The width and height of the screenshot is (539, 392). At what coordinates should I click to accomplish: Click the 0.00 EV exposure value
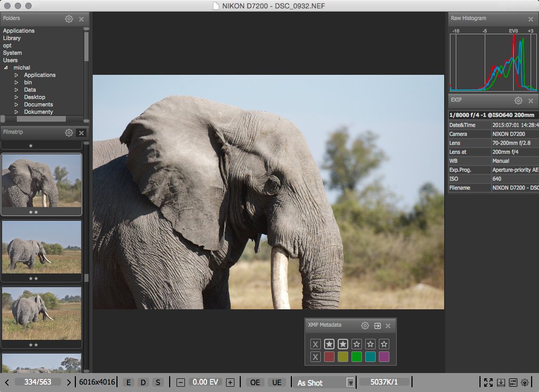pyautogui.click(x=205, y=383)
